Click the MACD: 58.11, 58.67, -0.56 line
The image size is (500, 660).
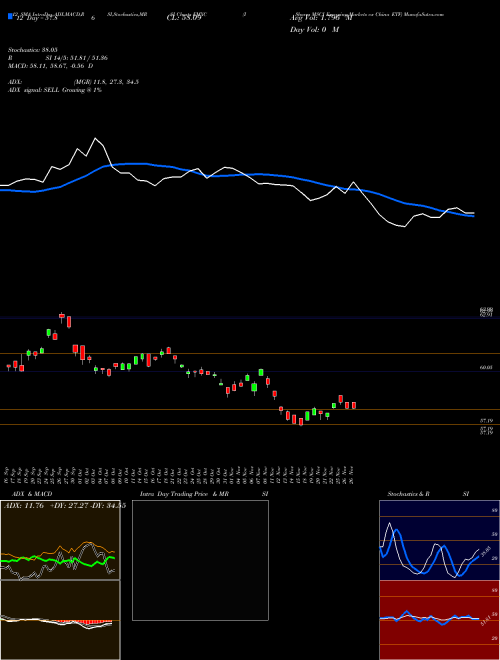pyautogui.click(x=51, y=66)
